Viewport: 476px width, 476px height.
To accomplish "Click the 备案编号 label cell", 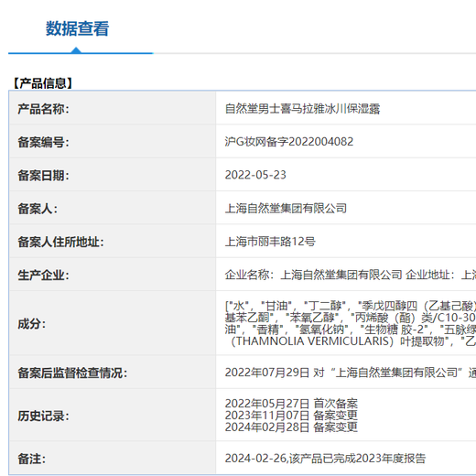I will [113, 141].
